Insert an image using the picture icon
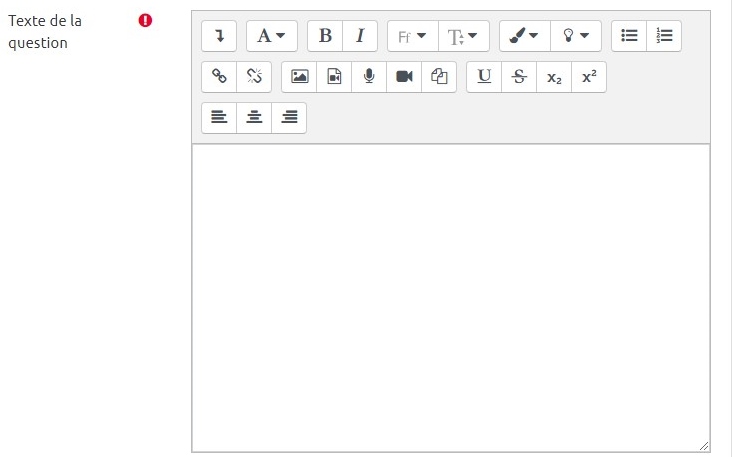Screen dimensions: 733x457 pyautogui.click(x=299, y=77)
